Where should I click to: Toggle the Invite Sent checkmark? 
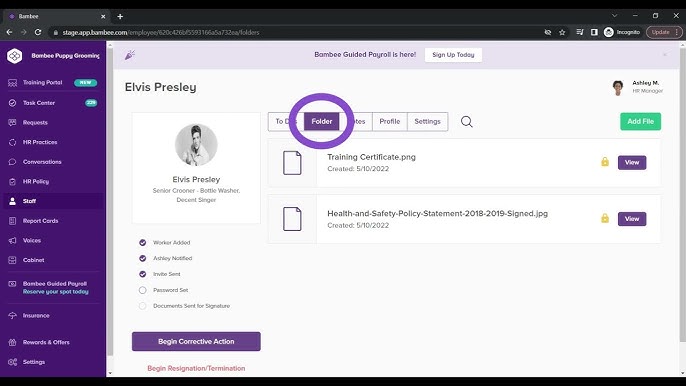[143, 274]
